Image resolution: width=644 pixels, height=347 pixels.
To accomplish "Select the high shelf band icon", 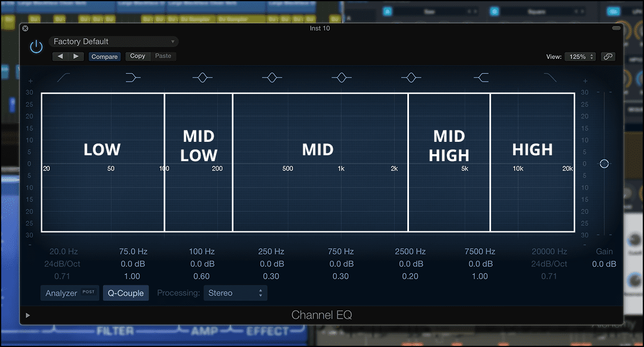I will (481, 77).
